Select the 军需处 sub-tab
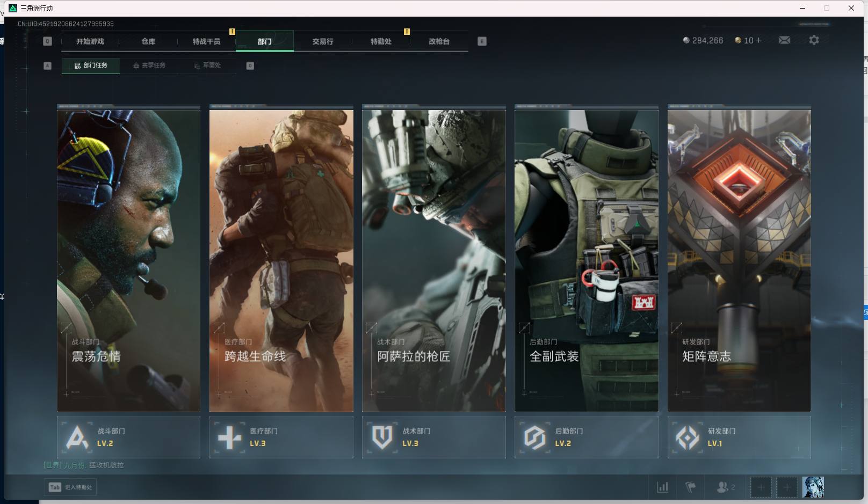Viewport: 868px width, 504px height. coord(208,65)
